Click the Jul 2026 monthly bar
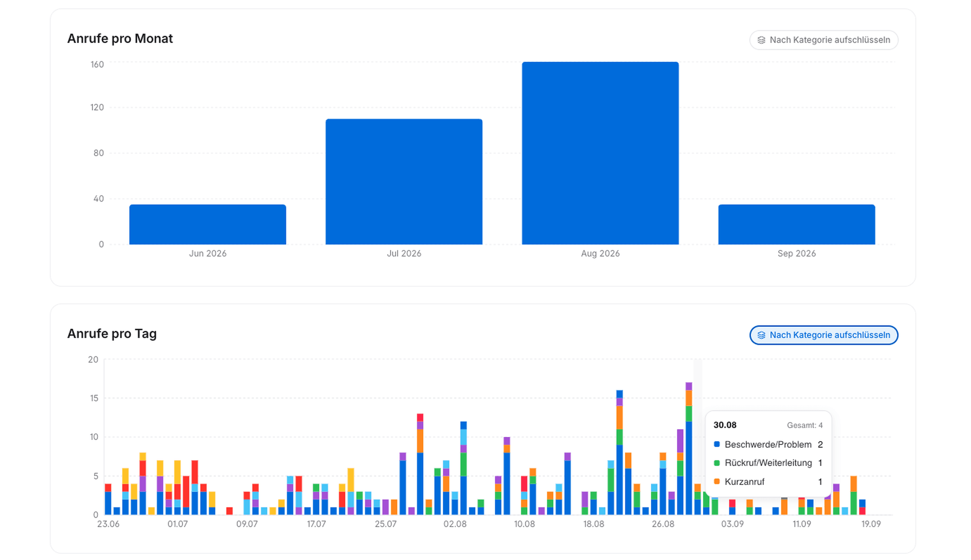Image resolution: width=971 pixels, height=560 pixels. (404, 181)
